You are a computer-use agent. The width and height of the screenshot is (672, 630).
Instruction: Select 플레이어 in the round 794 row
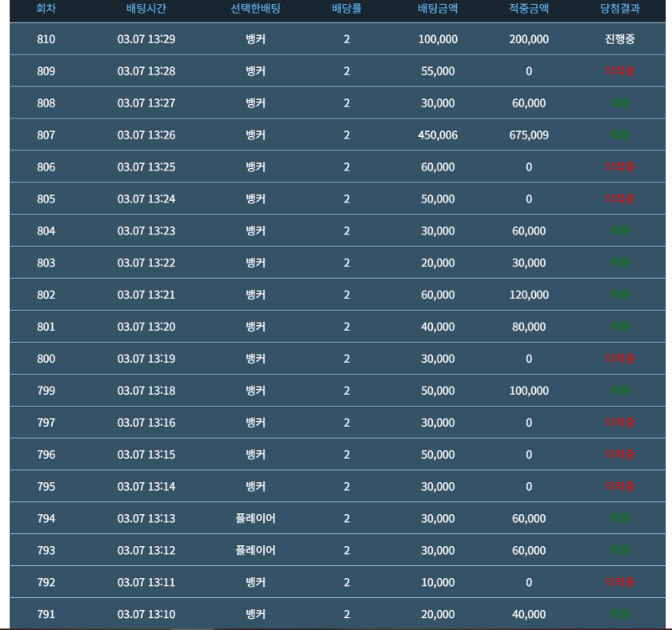pyautogui.click(x=255, y=518)
